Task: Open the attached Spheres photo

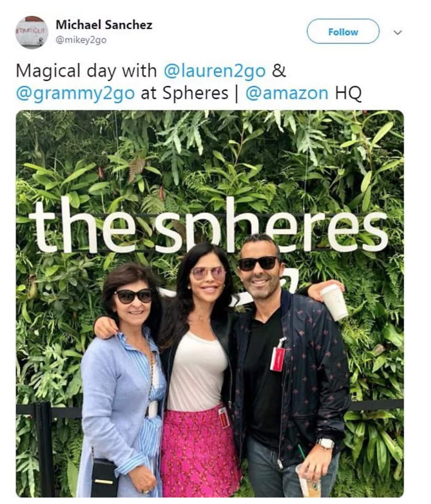Action: [x=210, y=304]
